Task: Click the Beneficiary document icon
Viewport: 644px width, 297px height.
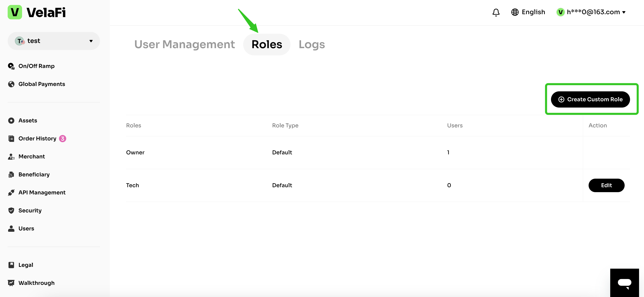Action: tap(11, 174)
